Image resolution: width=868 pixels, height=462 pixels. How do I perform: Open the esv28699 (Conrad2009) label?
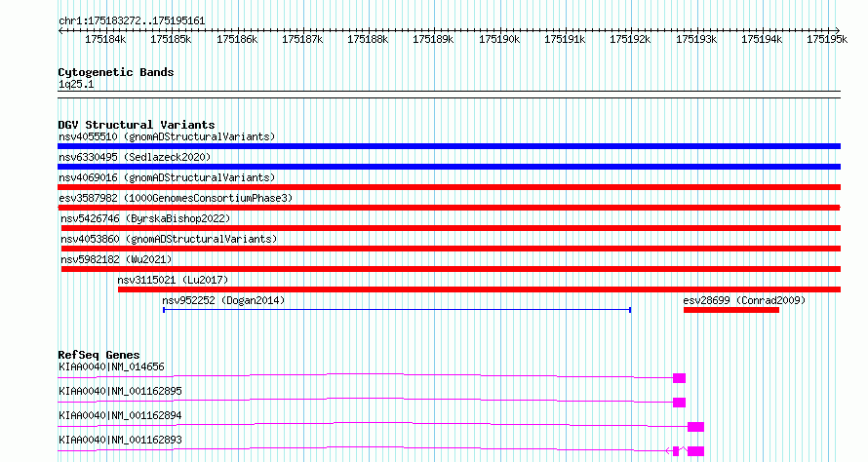click(744, 300)
